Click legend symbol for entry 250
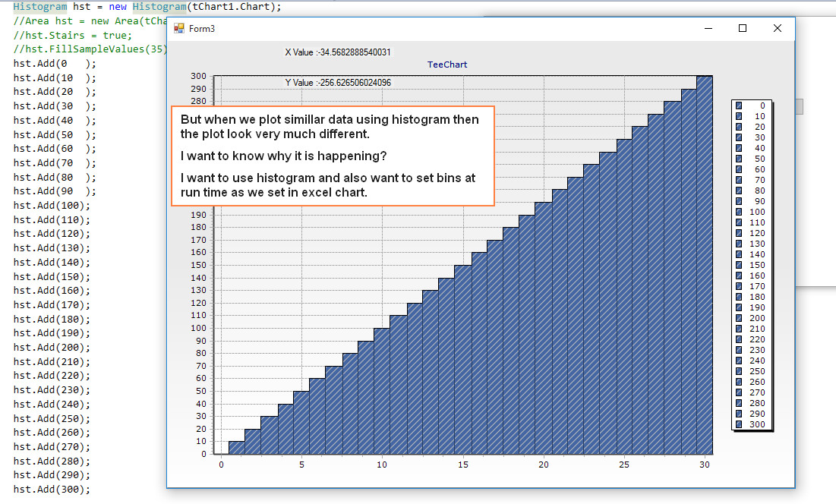The image size is (836, 504). 739,371
